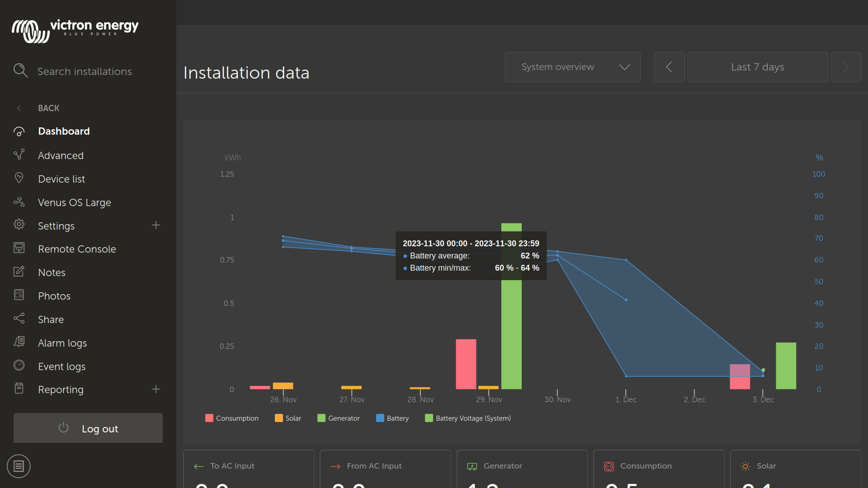The height and width of the screenshot is (488, 868).
Task: Click the green Generator bar for 3 Dec
Action: 786,366
